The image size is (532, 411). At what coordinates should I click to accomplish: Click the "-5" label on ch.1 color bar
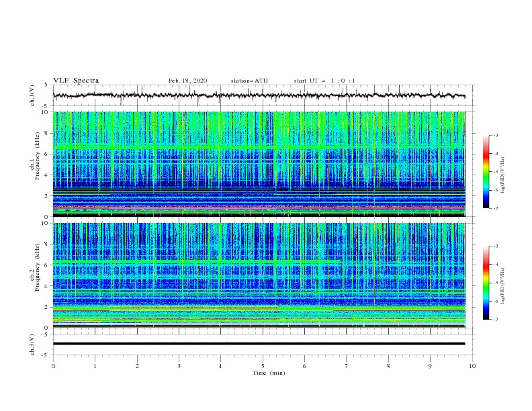[x=496, y=172]
